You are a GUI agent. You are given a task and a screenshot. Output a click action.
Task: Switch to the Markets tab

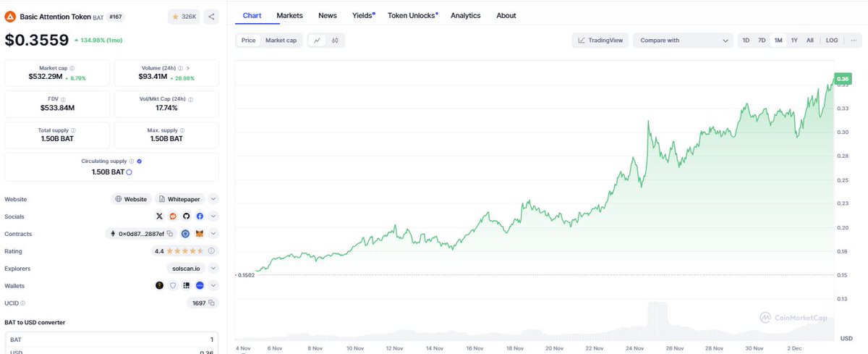coord(289,15)
